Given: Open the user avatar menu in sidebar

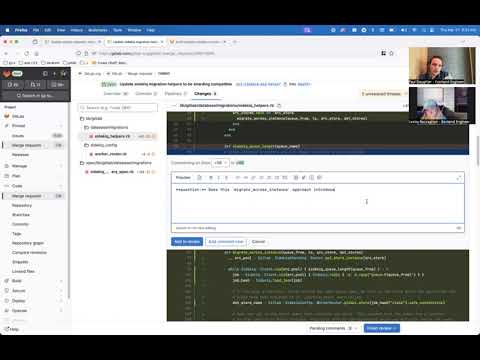Looking at the screenshot, I should (63, 74).
